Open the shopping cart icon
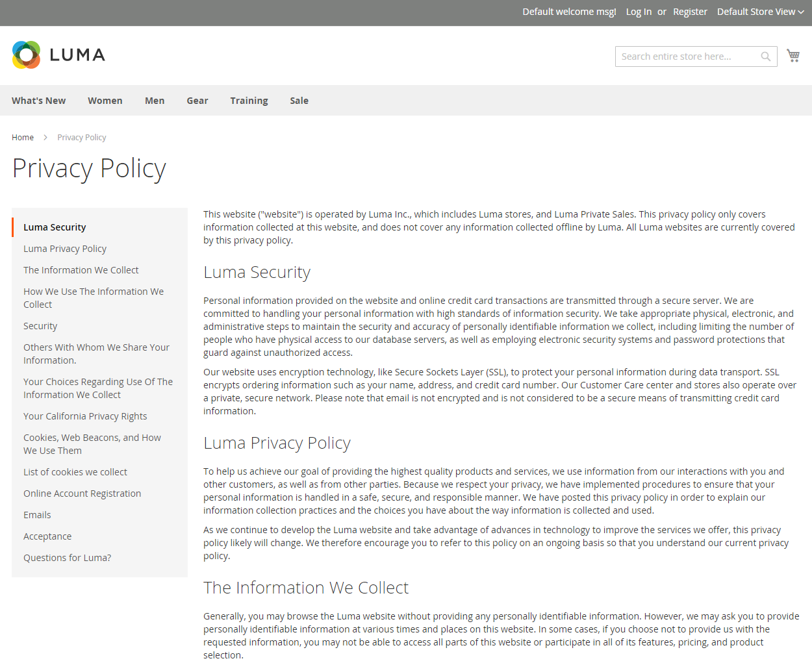This screenshot has height=663, width=812. 793,55
